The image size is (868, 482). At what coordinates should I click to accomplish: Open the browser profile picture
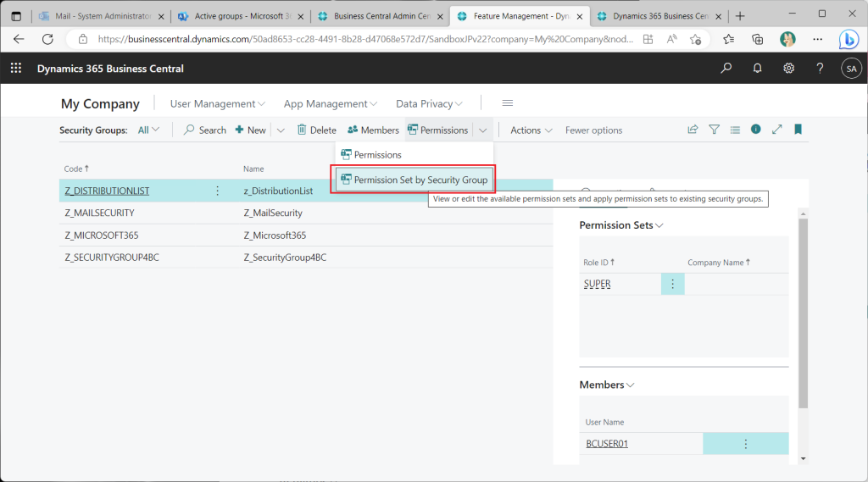pos(787,39)
